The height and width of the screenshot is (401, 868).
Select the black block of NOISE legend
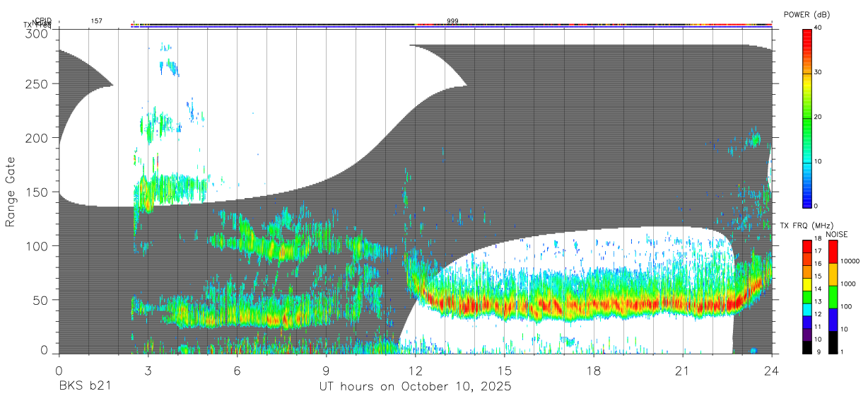pyautogui.click(x=832, y=342)
